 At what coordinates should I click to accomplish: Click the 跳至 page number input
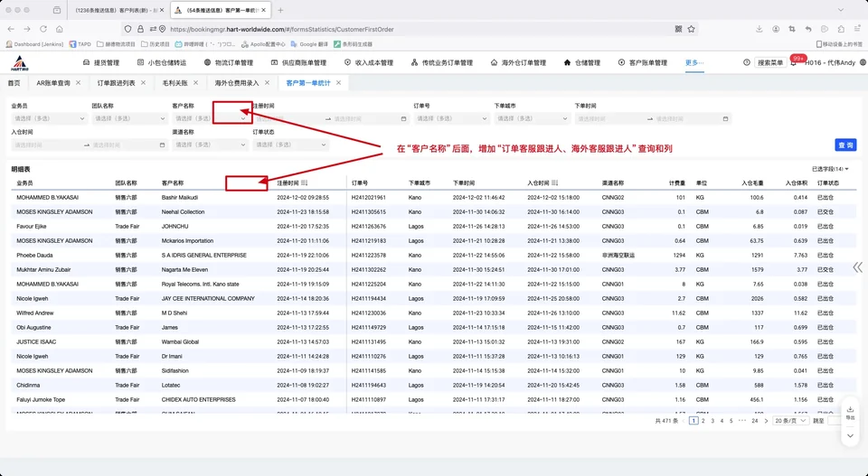835,421
